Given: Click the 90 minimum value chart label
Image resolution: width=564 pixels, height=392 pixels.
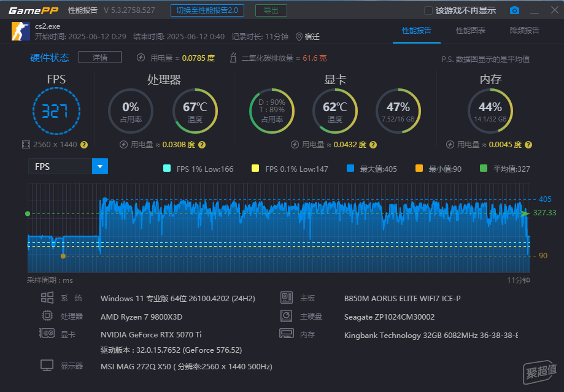Looking at the screenshot, I should point(543,256).
